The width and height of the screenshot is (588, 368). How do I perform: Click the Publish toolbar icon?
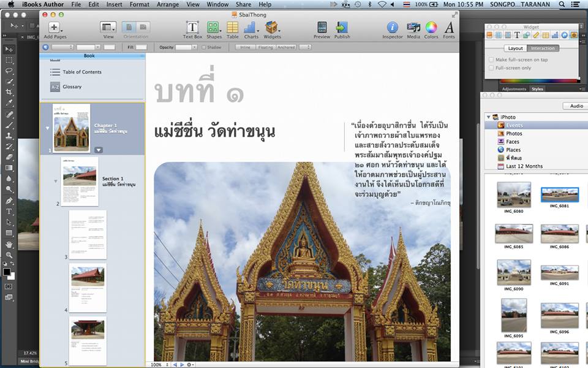pos(342,28)
